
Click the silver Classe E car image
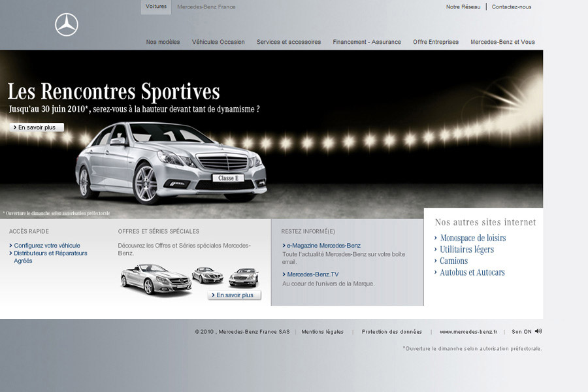coord(171,162)
